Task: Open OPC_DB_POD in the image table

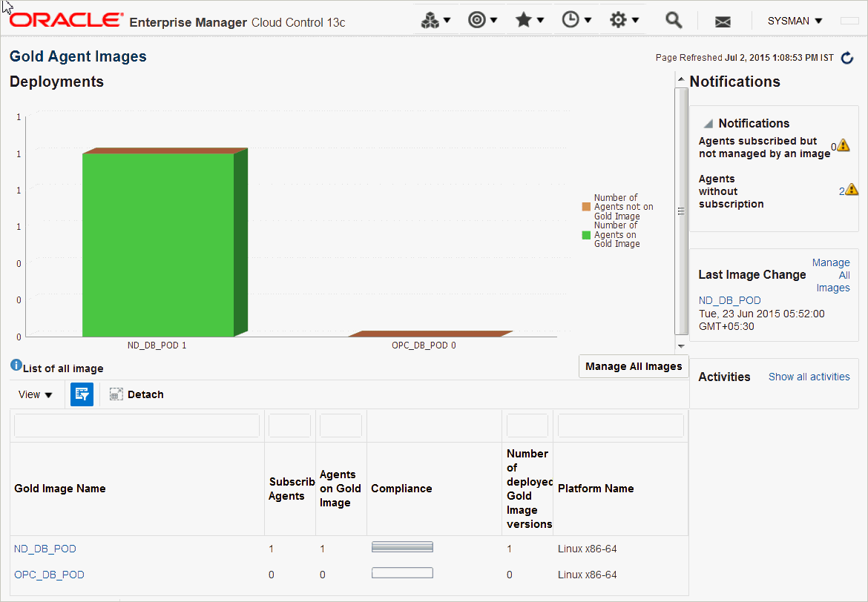Action: coord(49,575)
